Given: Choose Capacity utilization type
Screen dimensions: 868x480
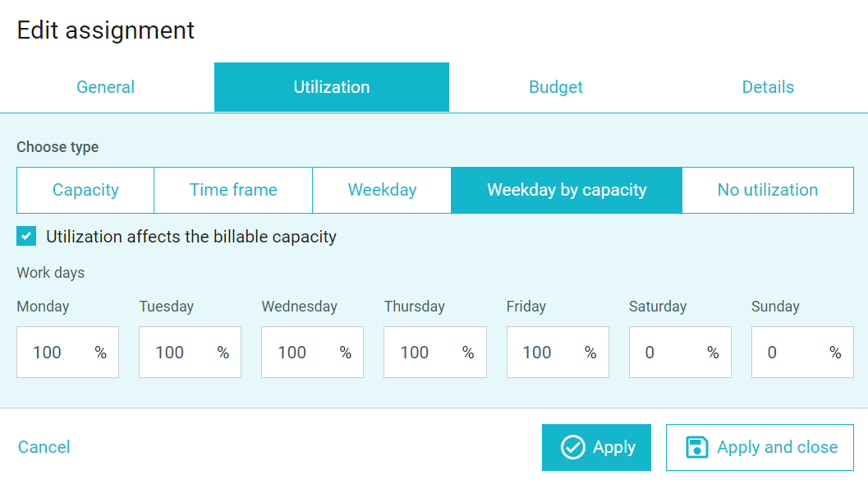Looking at the screenshot, I should (85, 190).
